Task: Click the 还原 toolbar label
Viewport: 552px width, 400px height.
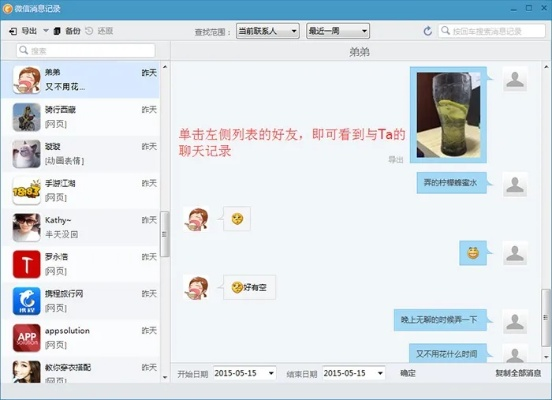Action: point(105,31)
